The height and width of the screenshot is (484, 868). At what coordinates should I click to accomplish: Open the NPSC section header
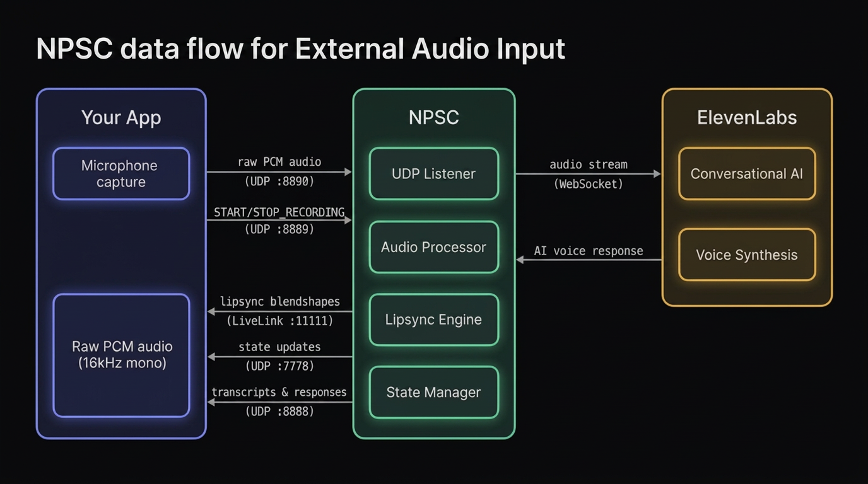point(433,117)
